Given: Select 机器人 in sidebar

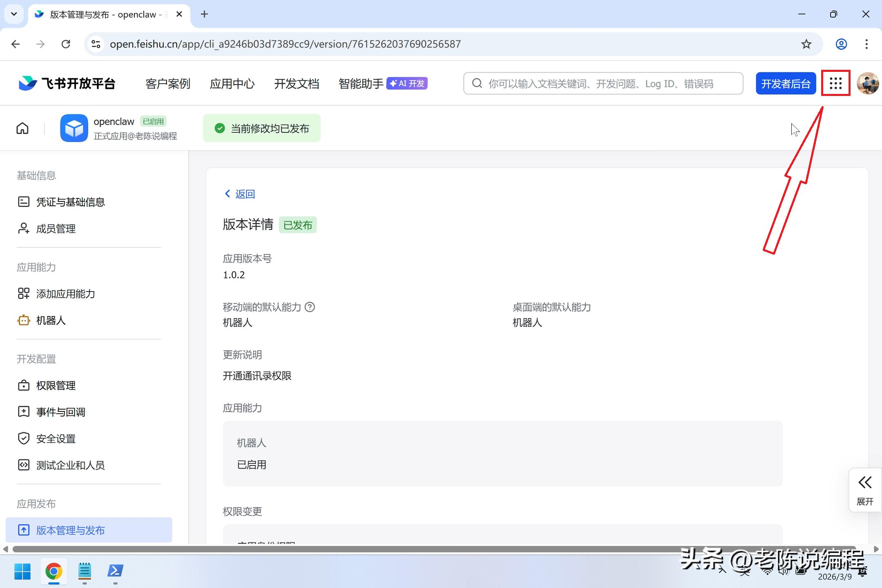Looking at the screenshot, I should coord(51,321).
